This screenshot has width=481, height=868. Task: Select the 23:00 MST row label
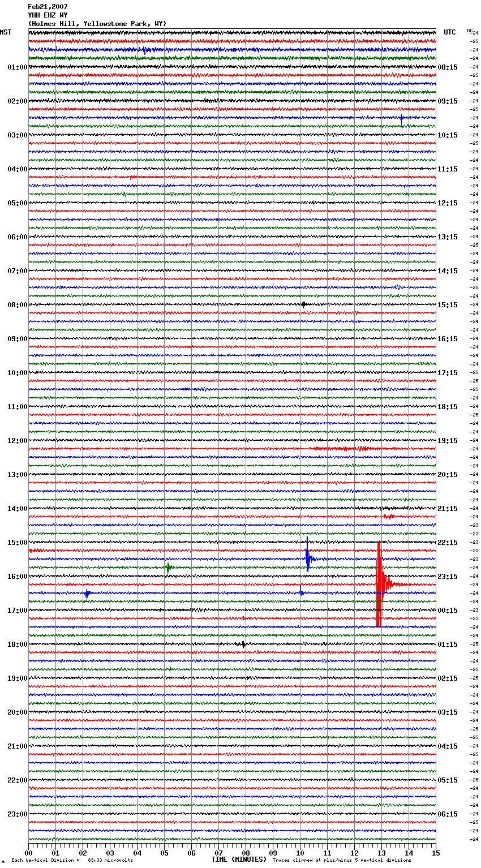pyautogui.click(x=17, y=814)
